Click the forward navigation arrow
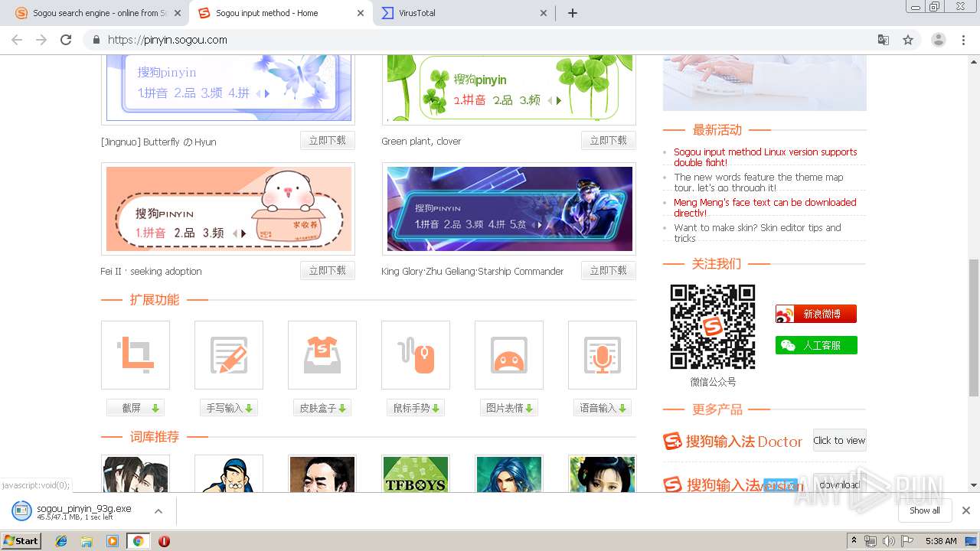 41,40
